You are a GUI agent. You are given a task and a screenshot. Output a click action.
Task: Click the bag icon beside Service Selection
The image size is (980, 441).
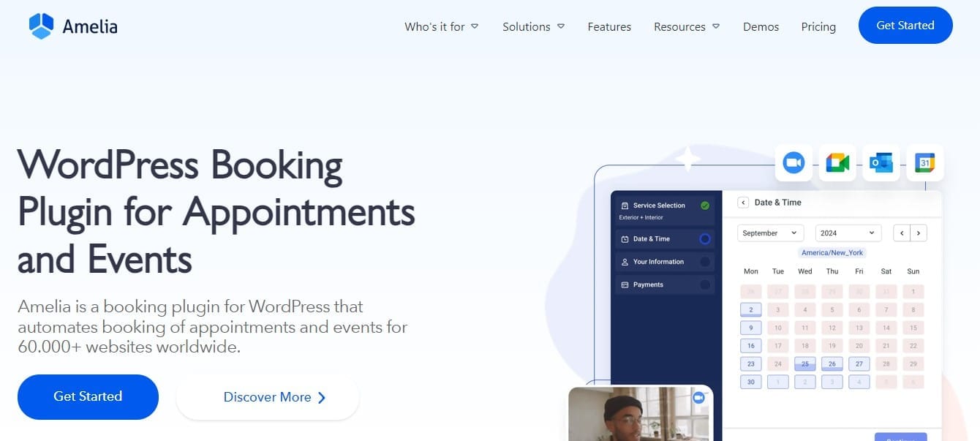pos(625,206)
